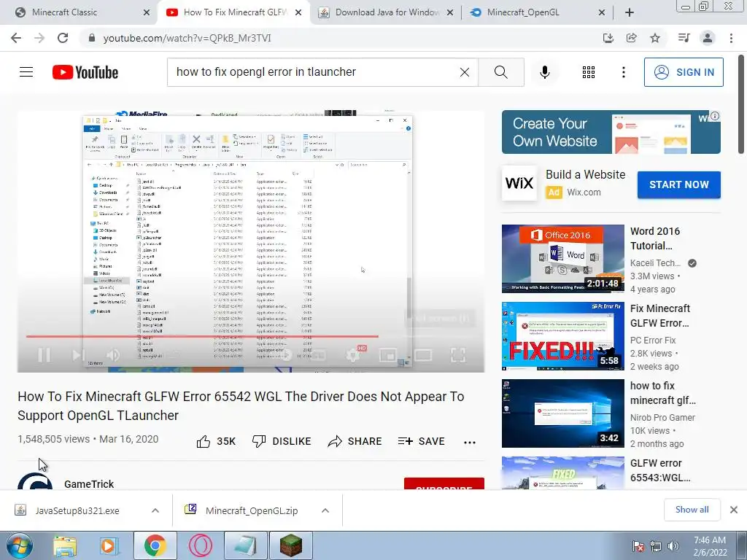Open the media player taskbar icon
Image resolution: width=747 pixels, height=560 pixels.
[x=108, y=545]
